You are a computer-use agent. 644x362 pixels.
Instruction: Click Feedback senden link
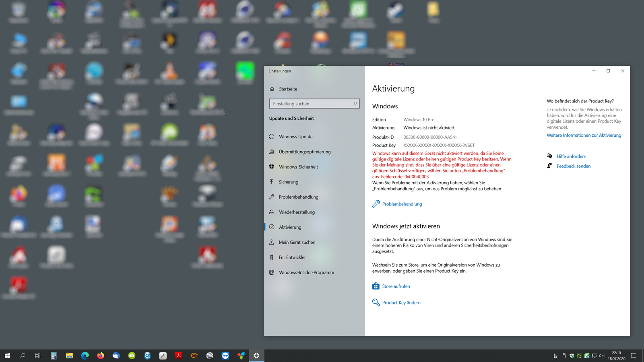574,166
